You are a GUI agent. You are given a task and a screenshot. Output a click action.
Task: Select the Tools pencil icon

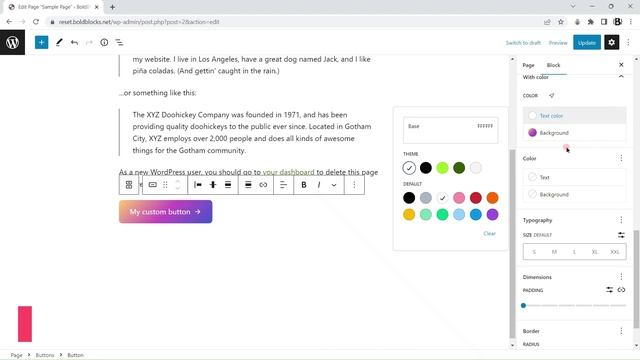[59, 42]
